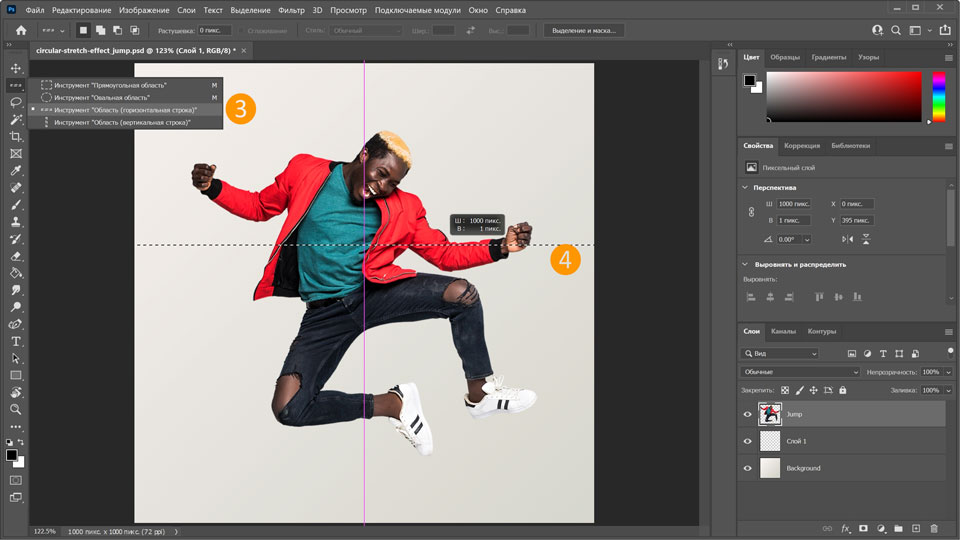The image size is (960, 540).
Task: Switch to the Каналы tab
Action: click(783, 331)
